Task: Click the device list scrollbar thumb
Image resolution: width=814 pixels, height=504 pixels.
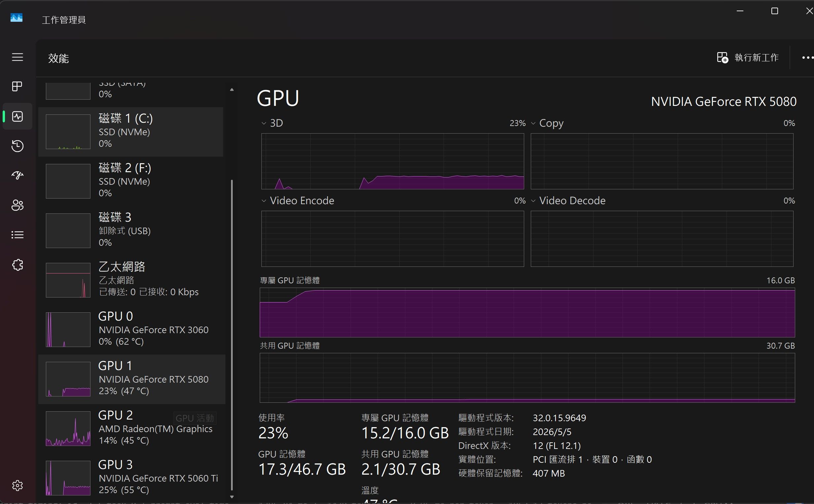Action: (x=232, y=335)
